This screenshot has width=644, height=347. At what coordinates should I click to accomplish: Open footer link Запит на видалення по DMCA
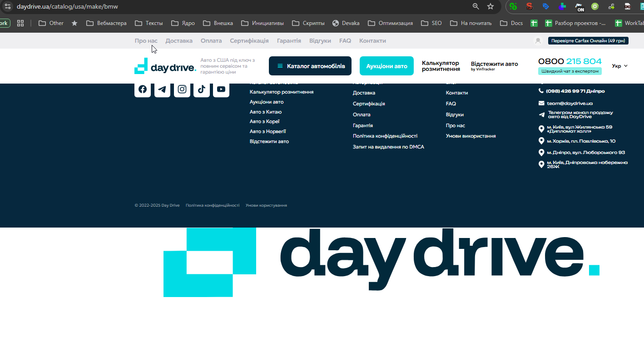(388, 147)
